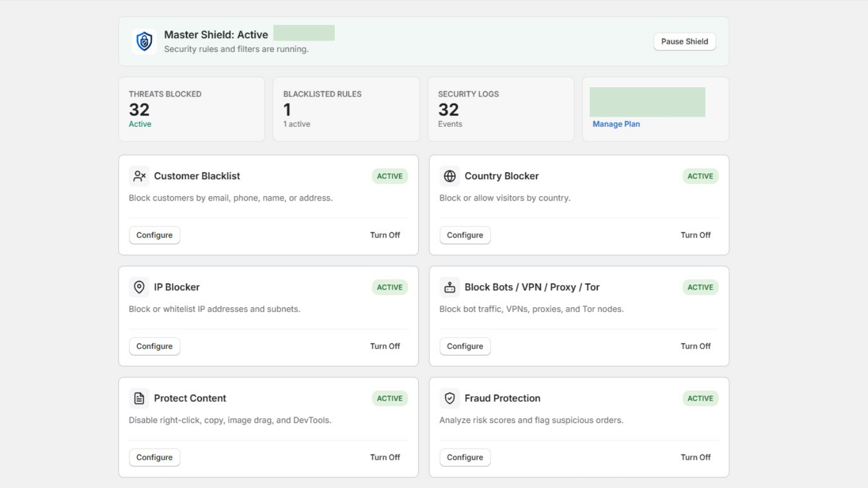Click the Customer Blacklist person icon
Screen dimensions: 868x488
pos(139,176)
